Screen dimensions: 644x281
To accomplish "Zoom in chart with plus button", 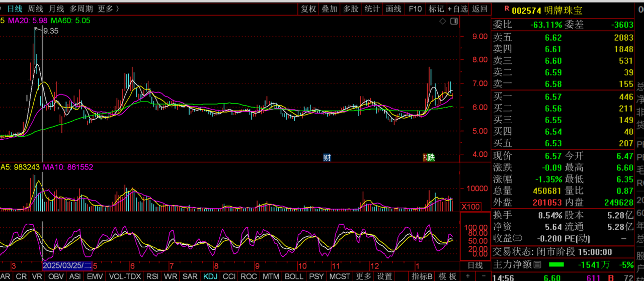I will pyautogui.click(x=468, y=276).
